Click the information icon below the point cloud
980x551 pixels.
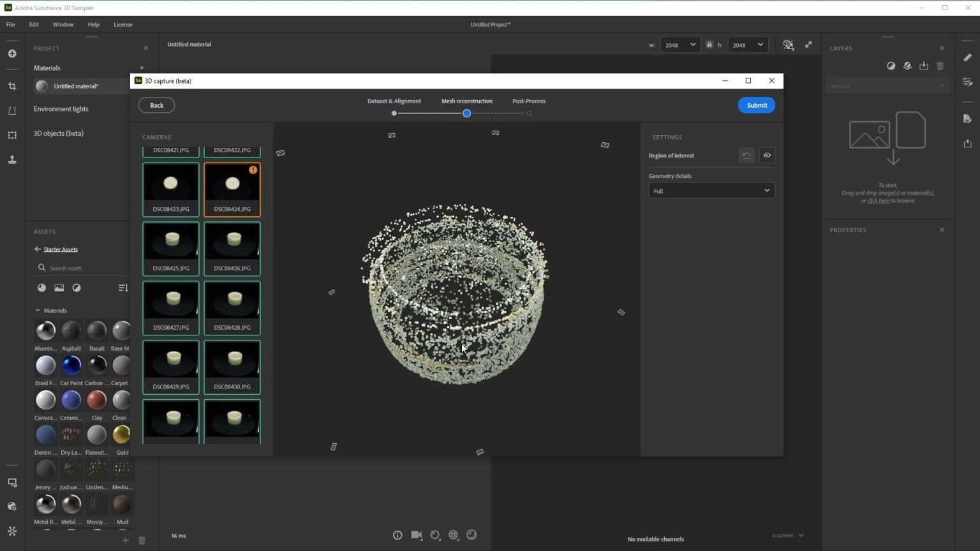397,535
